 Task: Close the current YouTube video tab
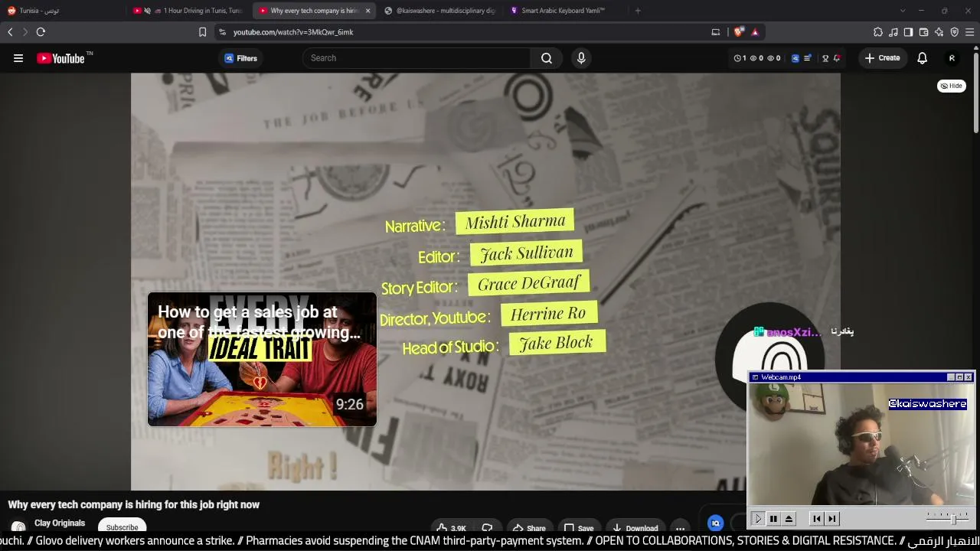[x=368, y=11]
